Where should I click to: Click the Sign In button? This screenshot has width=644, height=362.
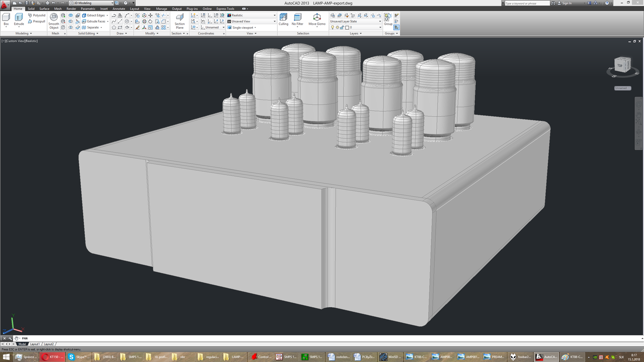pos(567,3)
